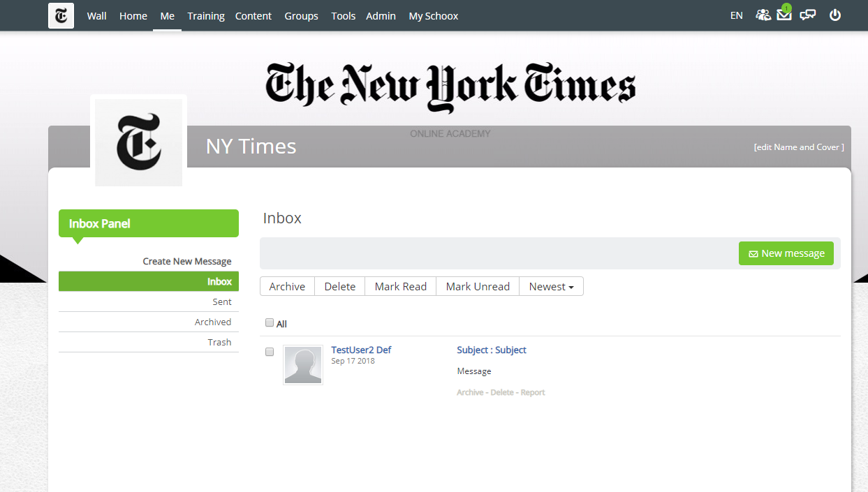Click the Delete button in the inbox toolbar
Image resolution: width=868 pixels, height=492 pixels.
pos(340,286)
